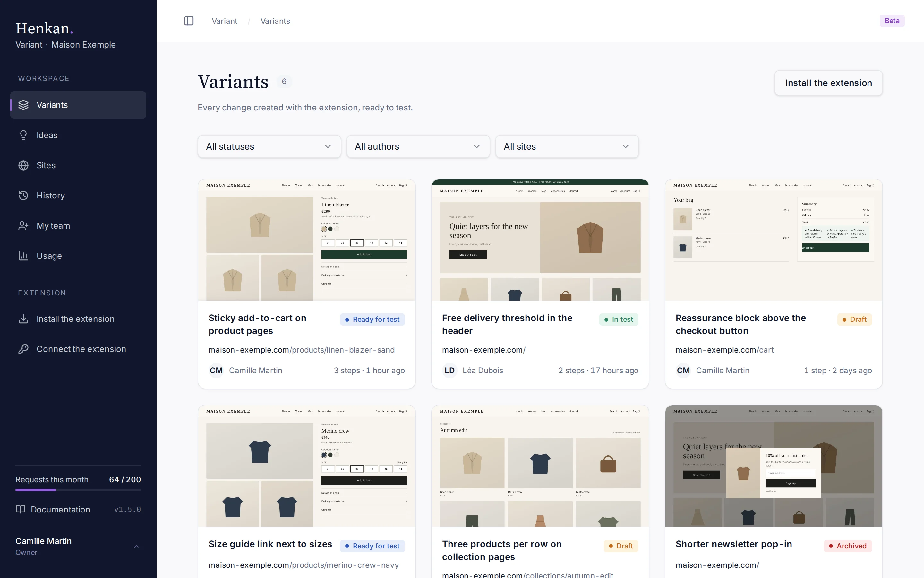Screen dimensions: 924x578
Task: Click the Usage bar chart icon
Action: tap(23, 256)
